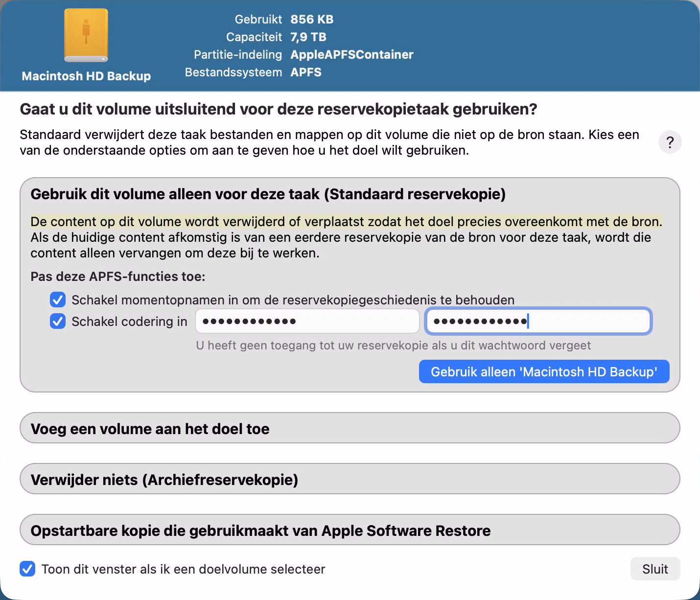This screenshot has height=600, width=700.
Task: Click the AppleAPFSContainer partition value
Action: point(352,54)
